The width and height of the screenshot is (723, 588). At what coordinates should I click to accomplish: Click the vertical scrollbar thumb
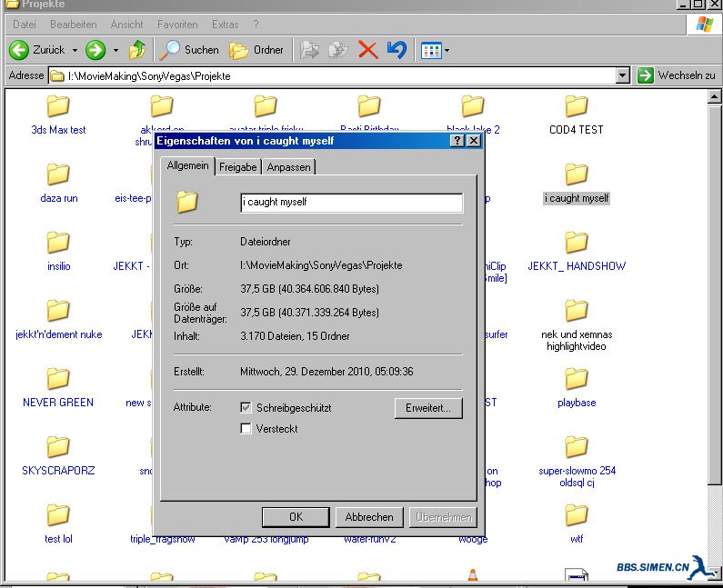pyautogui.click(x=714, y=294)
